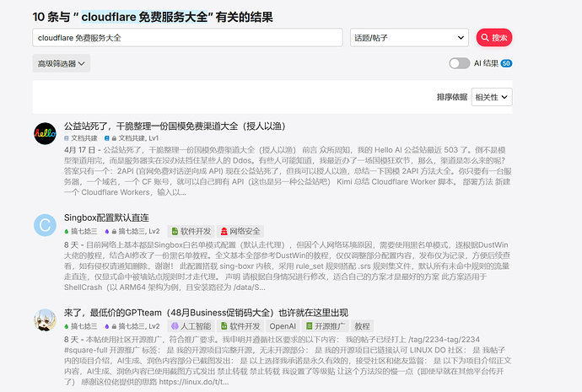Open the rainbow hello avatar profile

tap(45, 133)
